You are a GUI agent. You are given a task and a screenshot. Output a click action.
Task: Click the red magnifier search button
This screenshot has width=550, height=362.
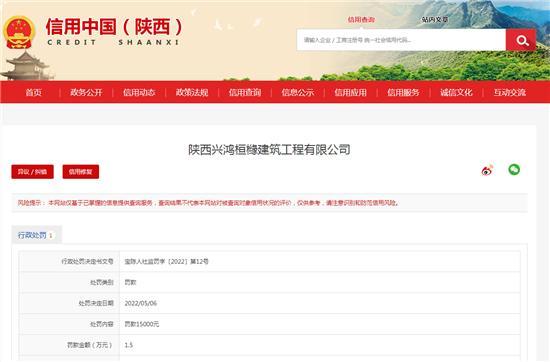(x=521, y=40)
